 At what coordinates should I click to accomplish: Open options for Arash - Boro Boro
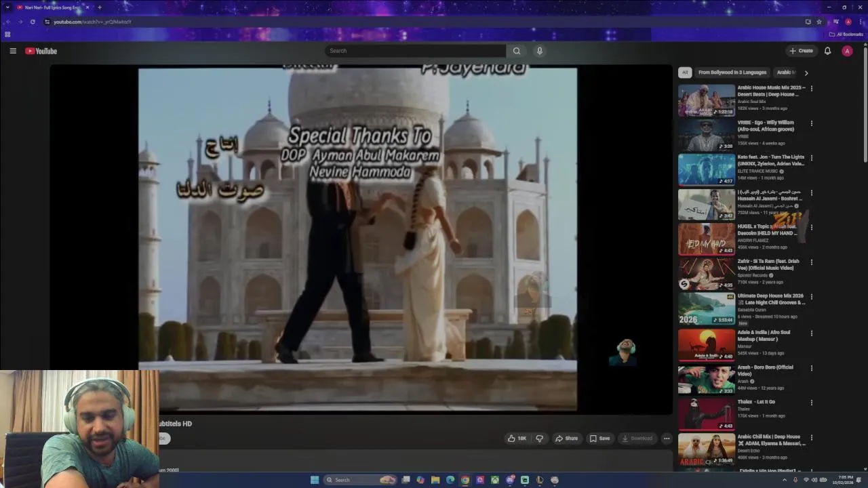(811, 368)
